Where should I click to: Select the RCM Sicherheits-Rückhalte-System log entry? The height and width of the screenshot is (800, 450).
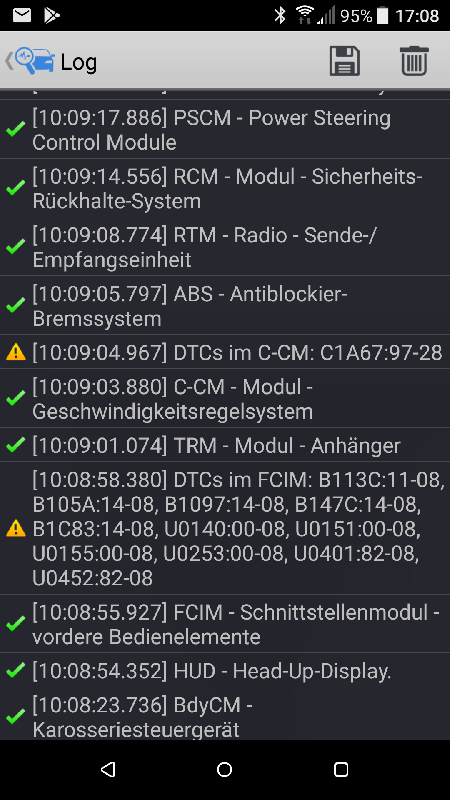coord(225,188)
